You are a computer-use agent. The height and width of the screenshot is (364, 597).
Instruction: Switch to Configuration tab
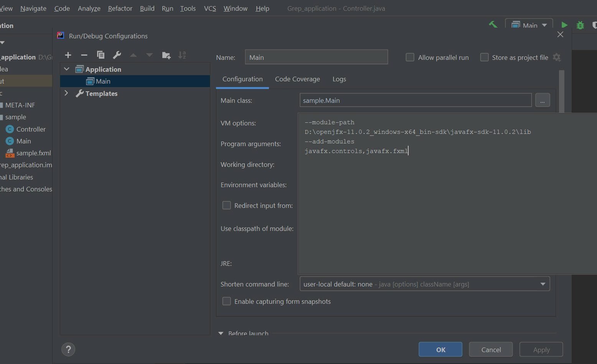point(242,79)
